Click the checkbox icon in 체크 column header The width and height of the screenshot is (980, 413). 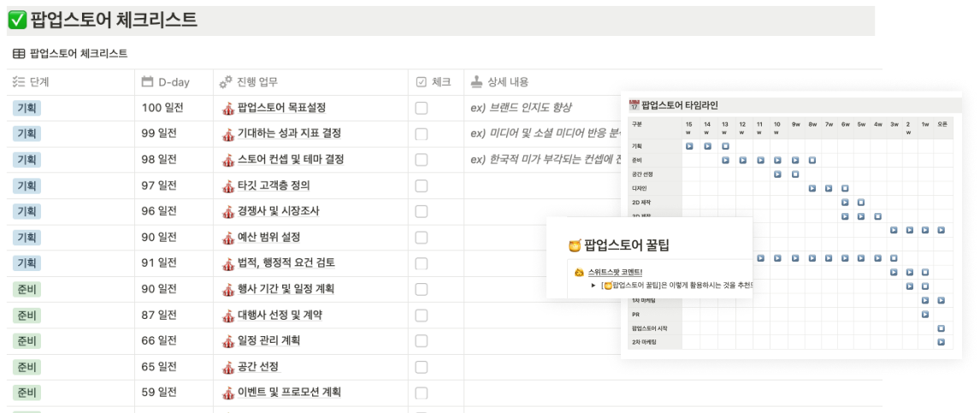pyautogui.click(x=422, y=82)
